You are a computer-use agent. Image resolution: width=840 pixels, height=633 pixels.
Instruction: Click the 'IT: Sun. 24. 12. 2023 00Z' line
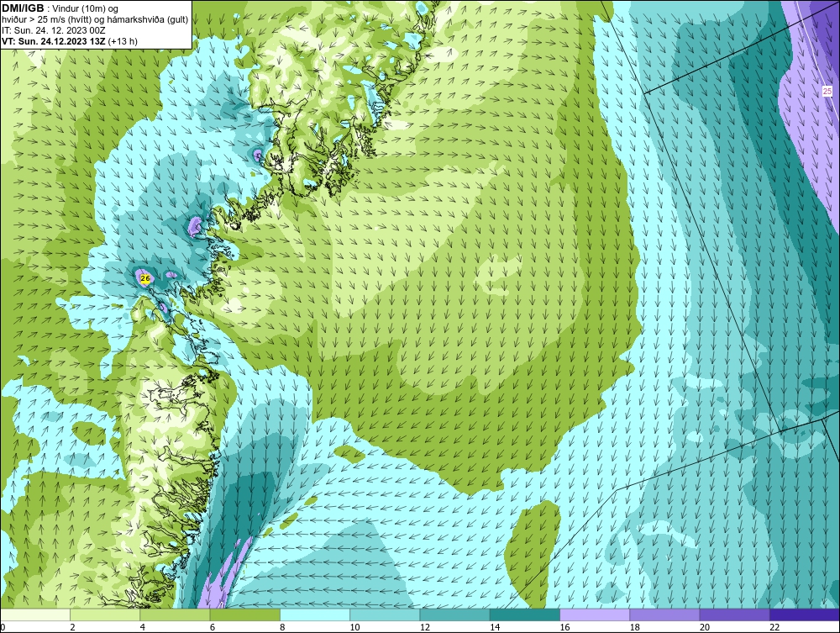point(54,30)
